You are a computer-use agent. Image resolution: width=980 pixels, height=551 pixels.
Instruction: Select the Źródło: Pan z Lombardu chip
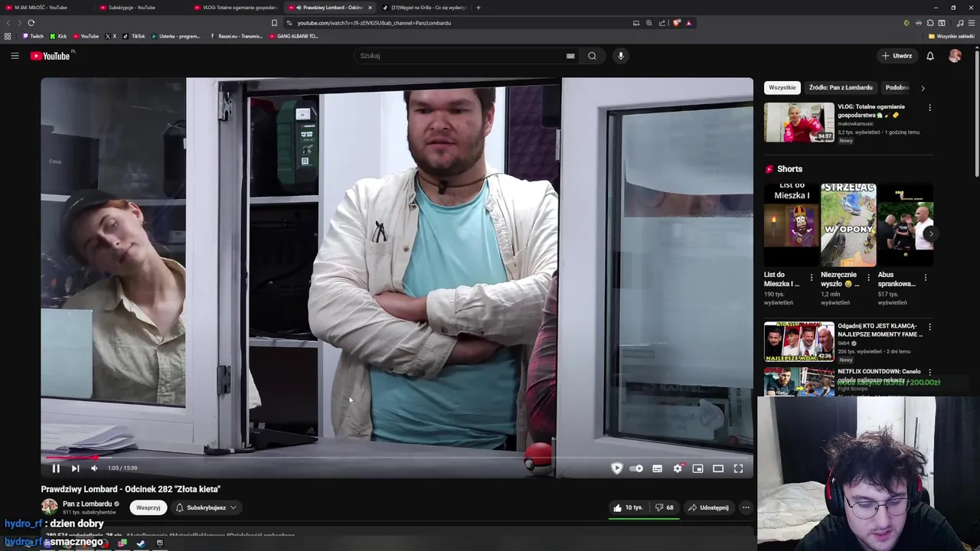point(841,87)
